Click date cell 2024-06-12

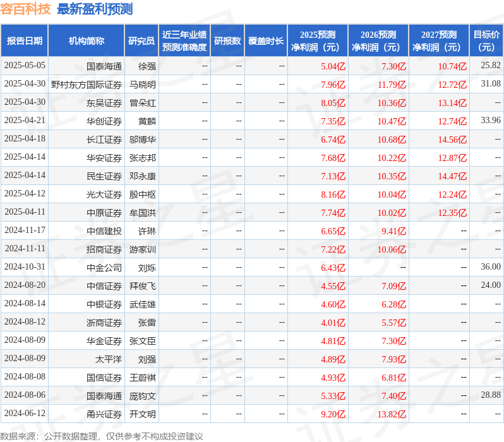pos(25,414)
